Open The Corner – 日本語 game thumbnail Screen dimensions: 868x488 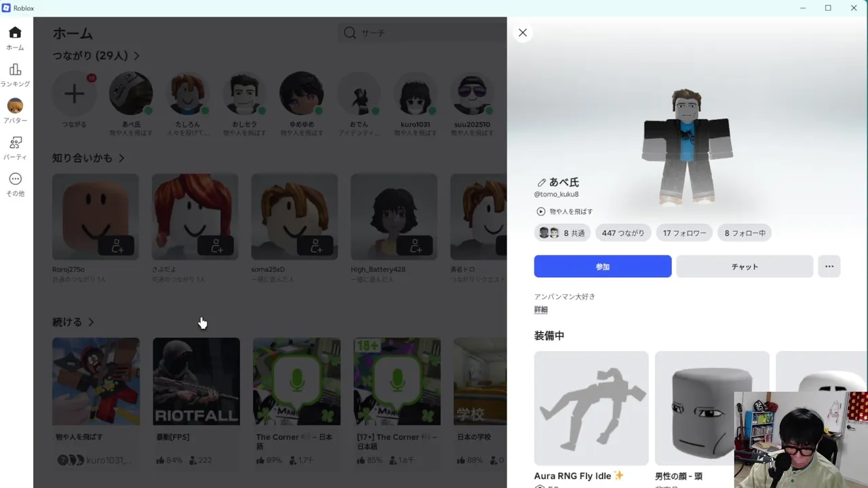point(296,382)
